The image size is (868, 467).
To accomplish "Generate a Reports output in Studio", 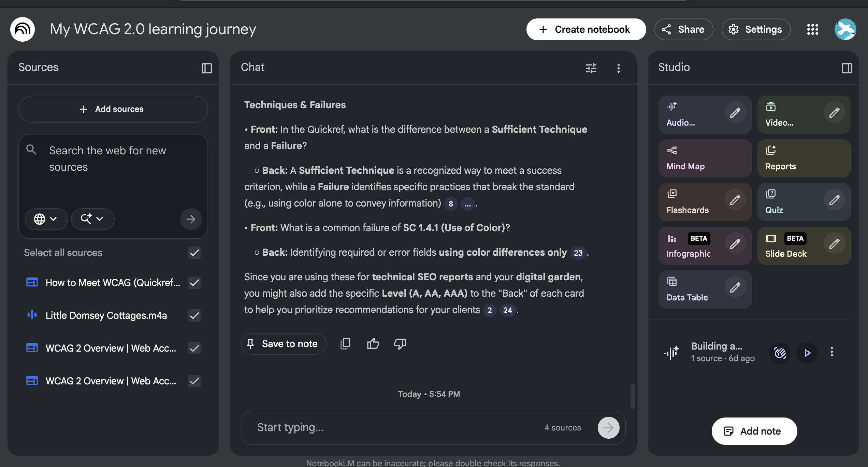I will click(781, 158).
